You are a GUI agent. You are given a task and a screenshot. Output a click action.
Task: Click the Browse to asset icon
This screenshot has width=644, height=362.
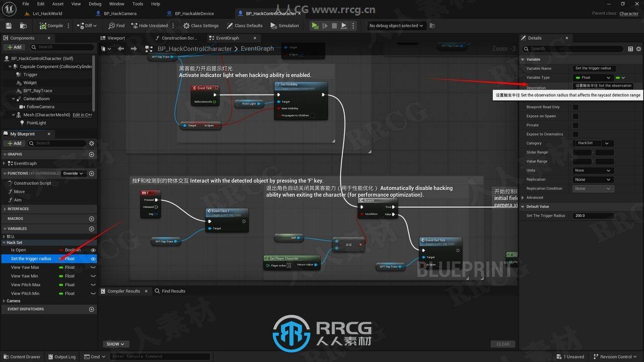(23, 26)
